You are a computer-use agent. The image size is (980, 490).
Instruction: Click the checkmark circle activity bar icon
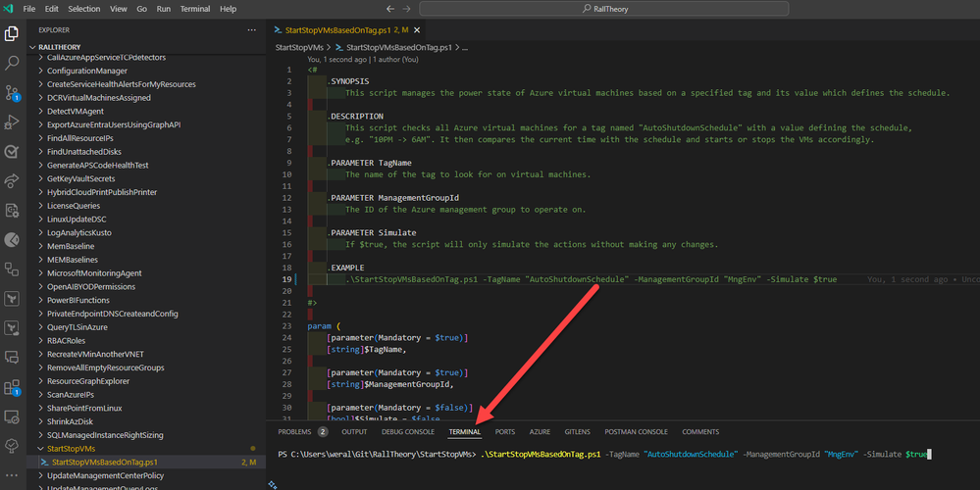(x=11, y=152)
